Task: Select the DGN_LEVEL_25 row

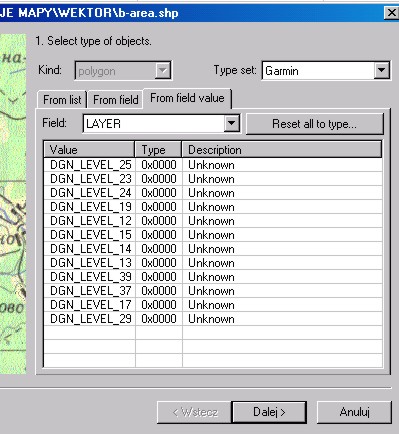Action: pyautogui.click(x=213, y=165)
